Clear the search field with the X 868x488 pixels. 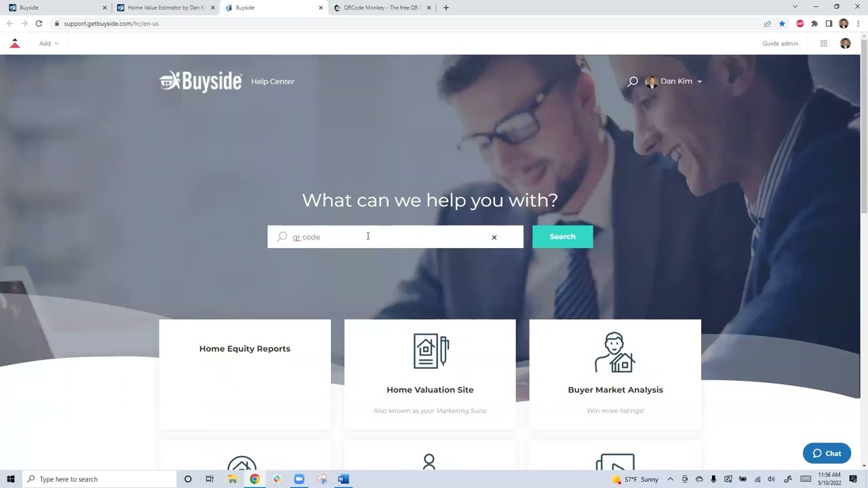(494, 237)
